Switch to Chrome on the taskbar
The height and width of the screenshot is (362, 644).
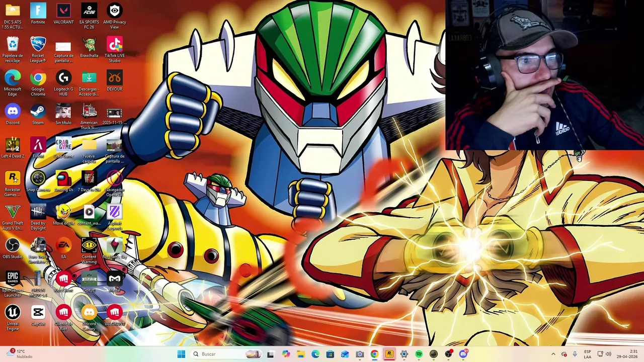pos(374,354)
